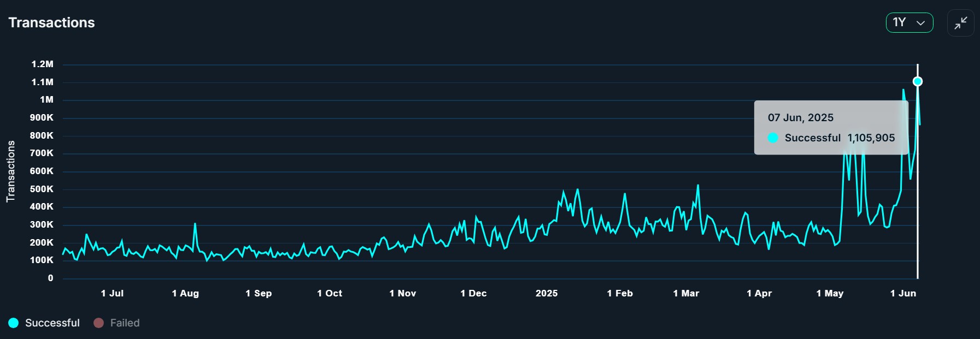Click the vertical Transactions y-axis title

tap(10, 171)
